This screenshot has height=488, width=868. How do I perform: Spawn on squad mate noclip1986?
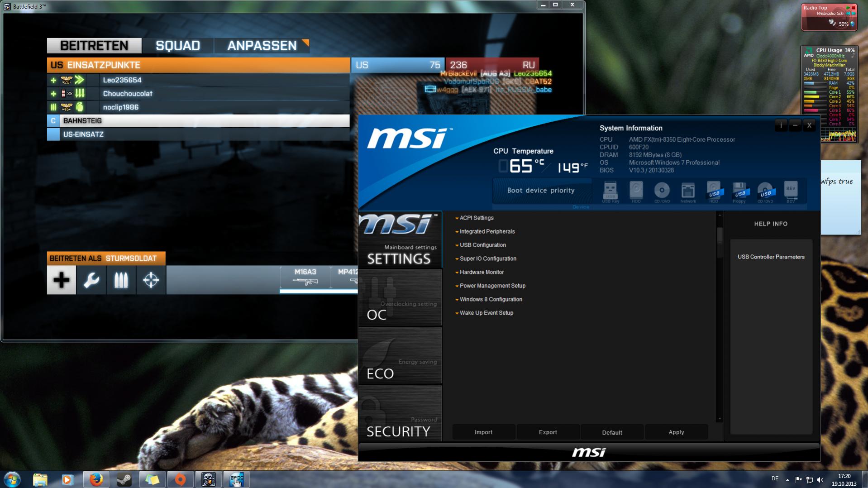pos(198,107)
